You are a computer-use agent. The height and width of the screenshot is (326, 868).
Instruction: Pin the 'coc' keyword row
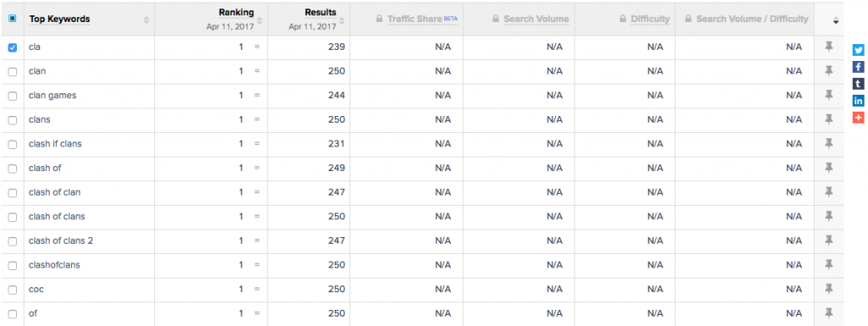pyautogui.click(x=829, y=289)
